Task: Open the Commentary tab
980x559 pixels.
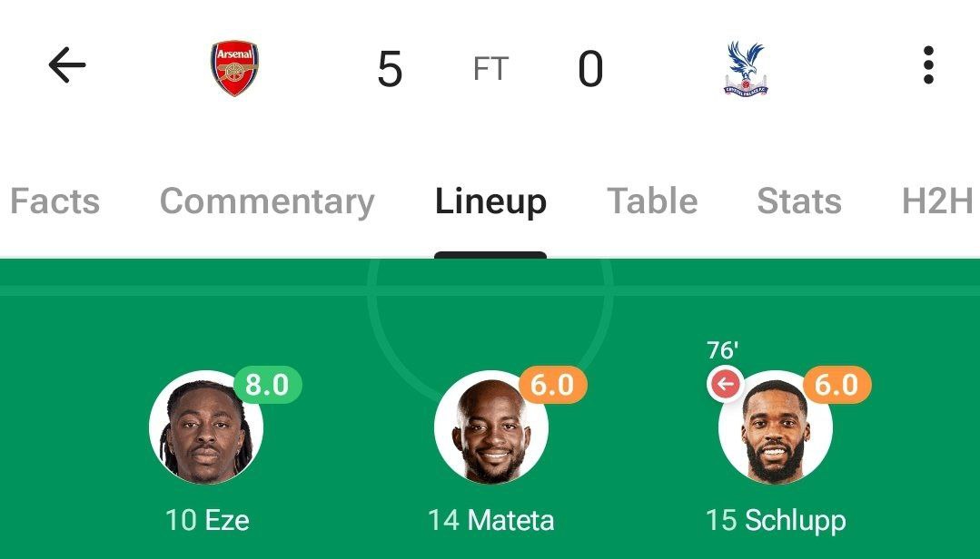Action: pyautogui.click(x=267, y=201)
